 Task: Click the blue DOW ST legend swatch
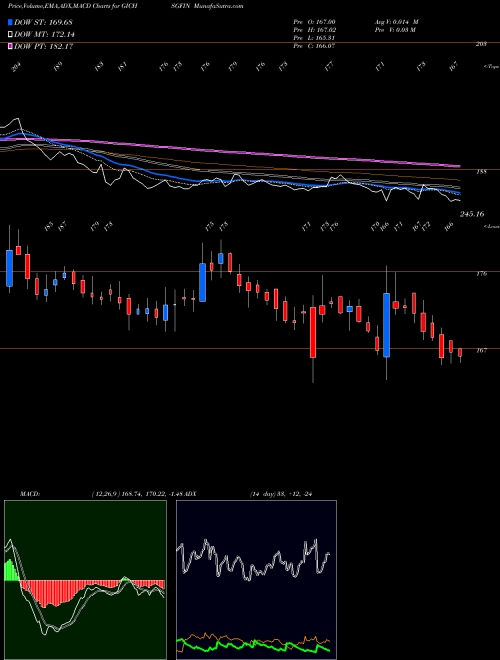(11, 22)
